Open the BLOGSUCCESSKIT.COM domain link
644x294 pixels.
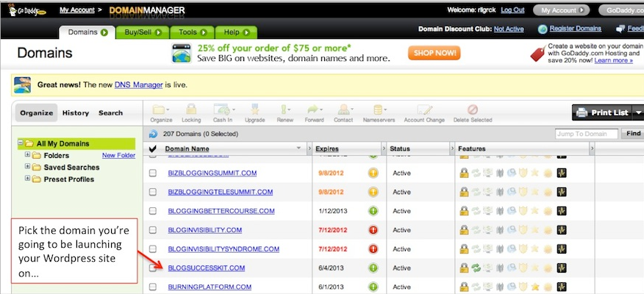tap(206, 268)
